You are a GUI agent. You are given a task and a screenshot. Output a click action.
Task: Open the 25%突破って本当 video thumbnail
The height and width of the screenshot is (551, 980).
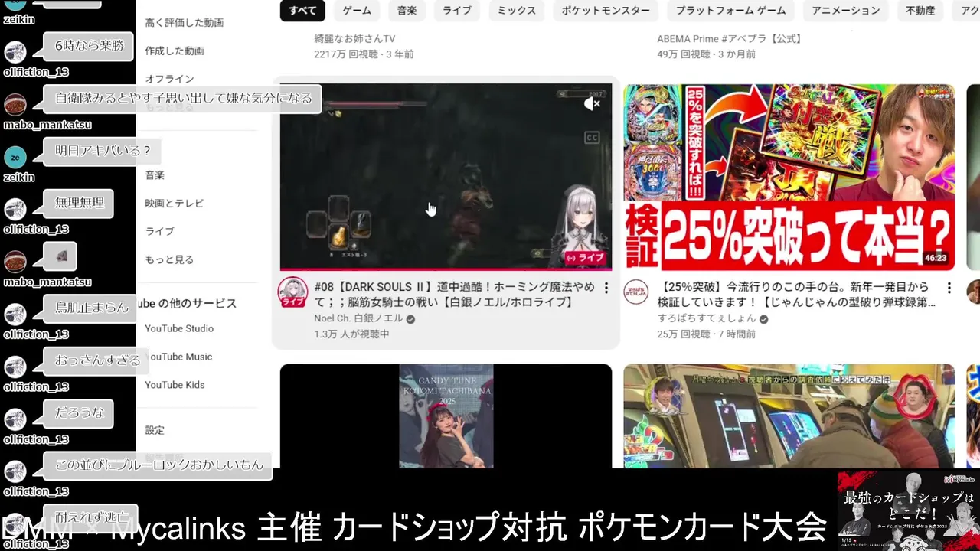(x=789, y=177)
